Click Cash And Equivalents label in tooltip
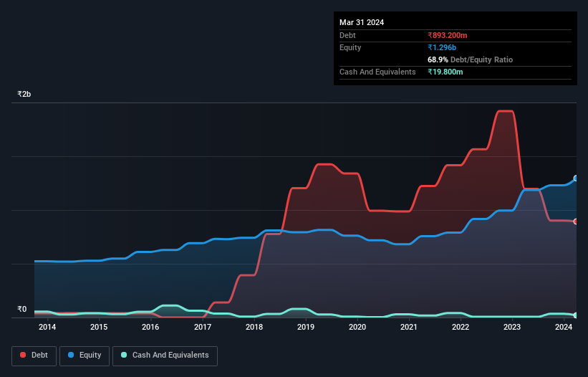The image size is (588, 377). pyautogui.click(x=377, y=72)
